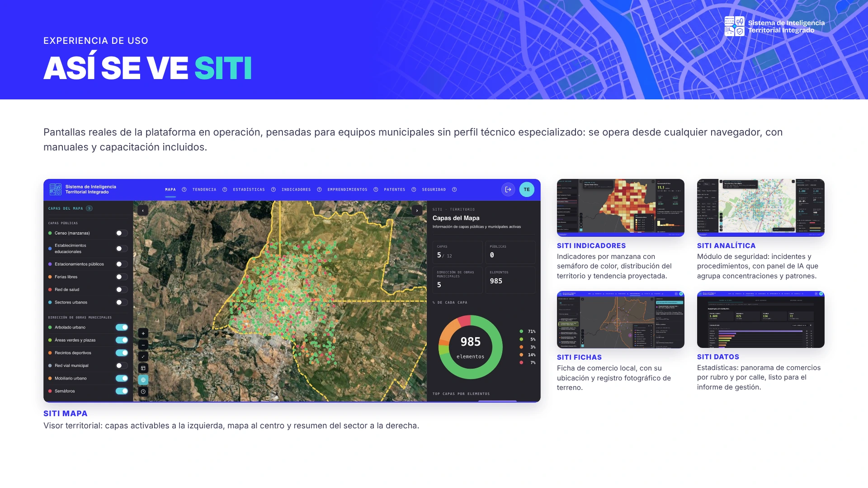The image size is (868, 488).
Task: Click the SITI INDICADORES caption title
Action: click(591, 246)
